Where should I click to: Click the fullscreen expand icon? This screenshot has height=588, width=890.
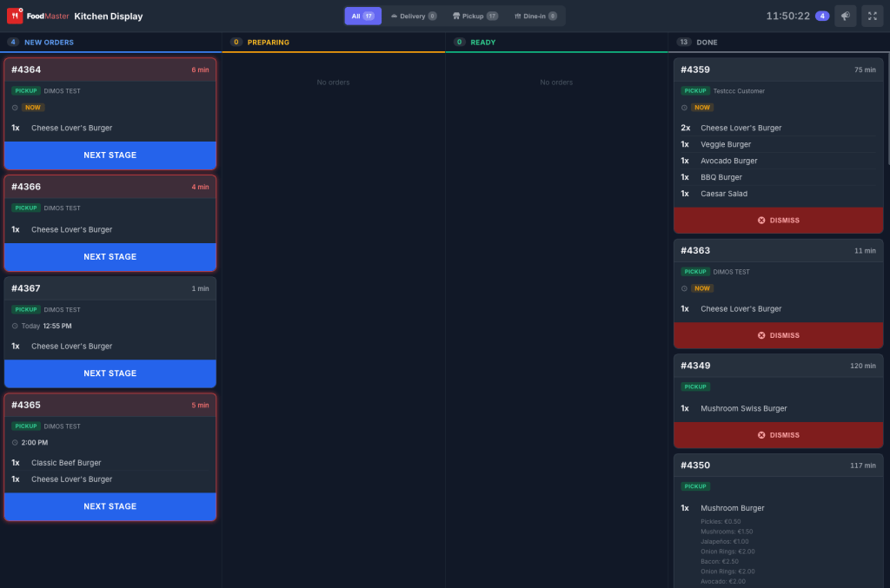click(872, 15)
